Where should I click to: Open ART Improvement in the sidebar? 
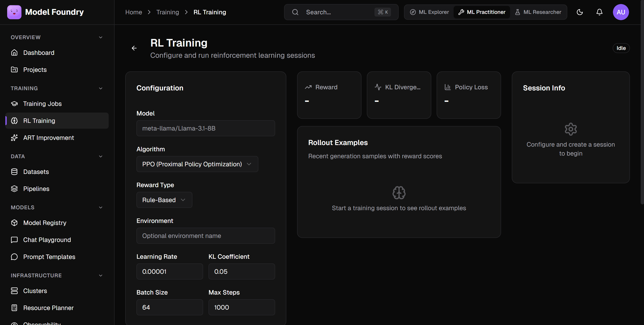pyautogui.click(x=57, y=138)
